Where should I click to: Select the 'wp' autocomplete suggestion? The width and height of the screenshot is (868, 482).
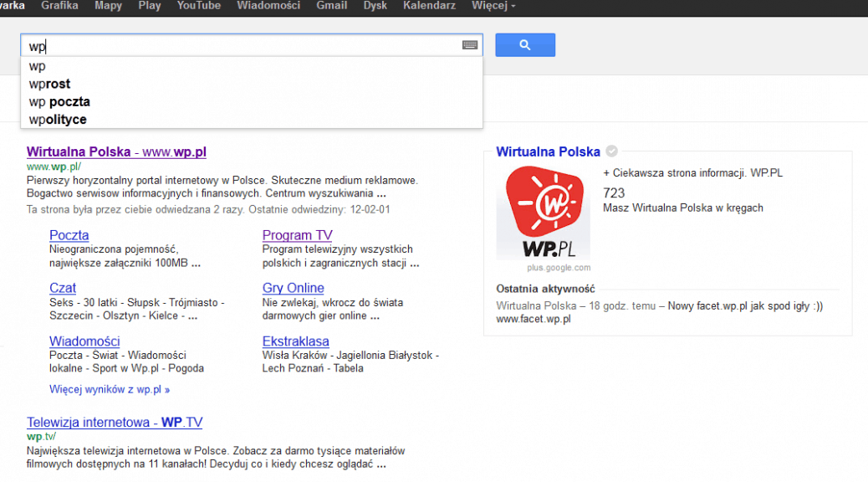click(x=252, y=66)
